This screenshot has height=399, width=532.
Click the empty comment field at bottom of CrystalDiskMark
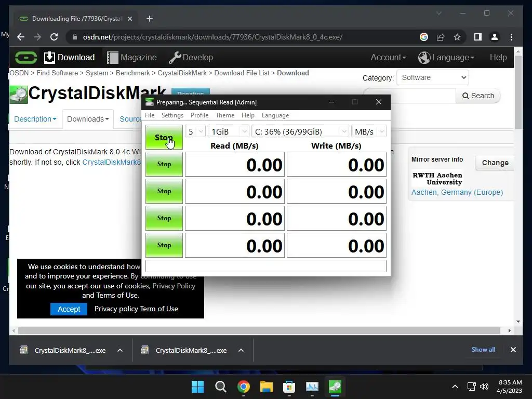[x=265, y=266]
